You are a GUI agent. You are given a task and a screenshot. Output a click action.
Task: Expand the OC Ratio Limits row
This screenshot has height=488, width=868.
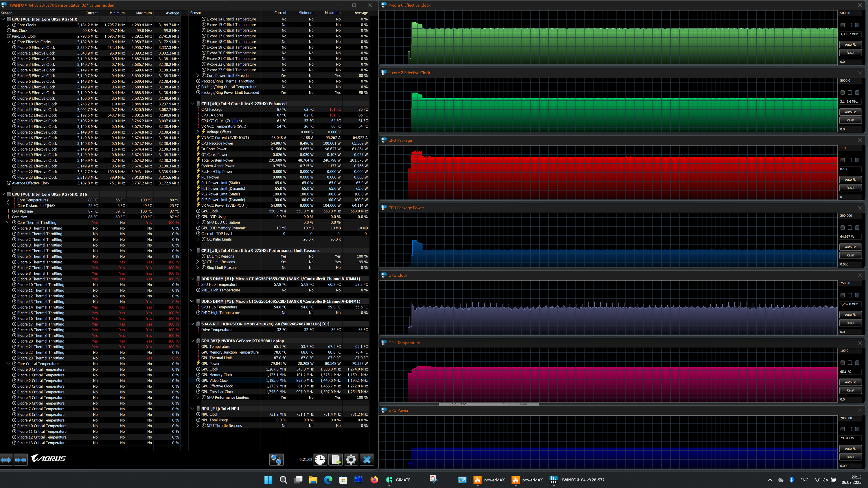198,239
